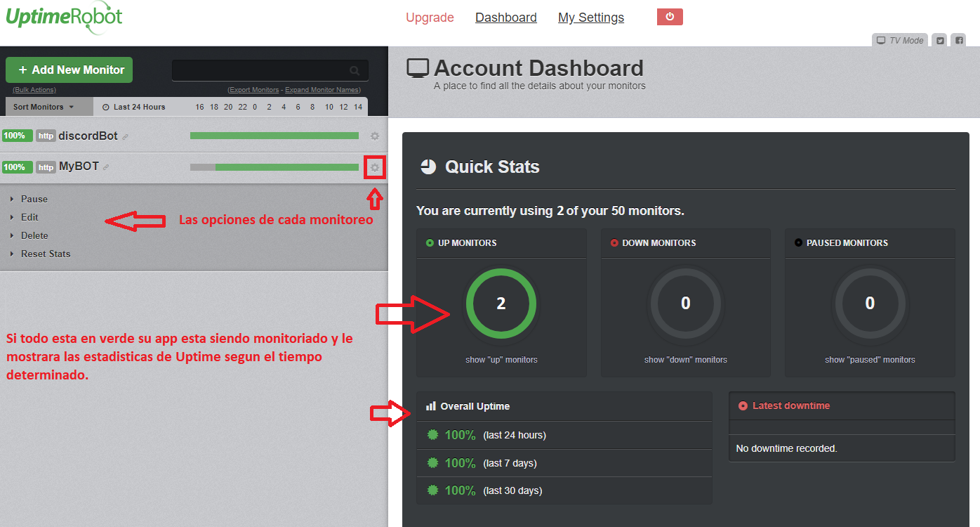980x527 pixels.
Task: Open My Settings in top navigation
Action: [591, 18]
